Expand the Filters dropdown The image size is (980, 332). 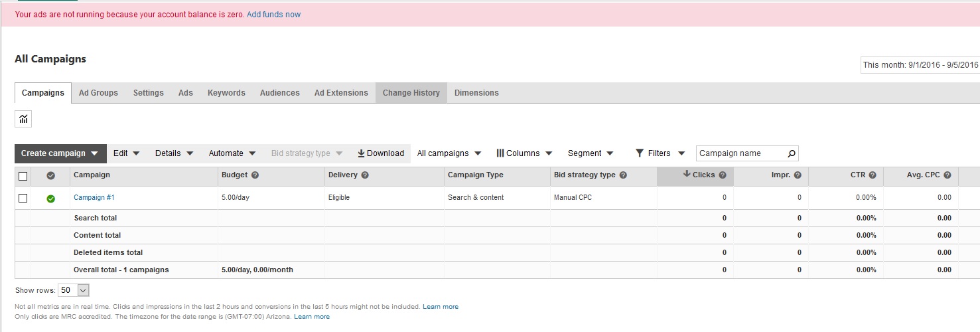[x=660, y=153]
